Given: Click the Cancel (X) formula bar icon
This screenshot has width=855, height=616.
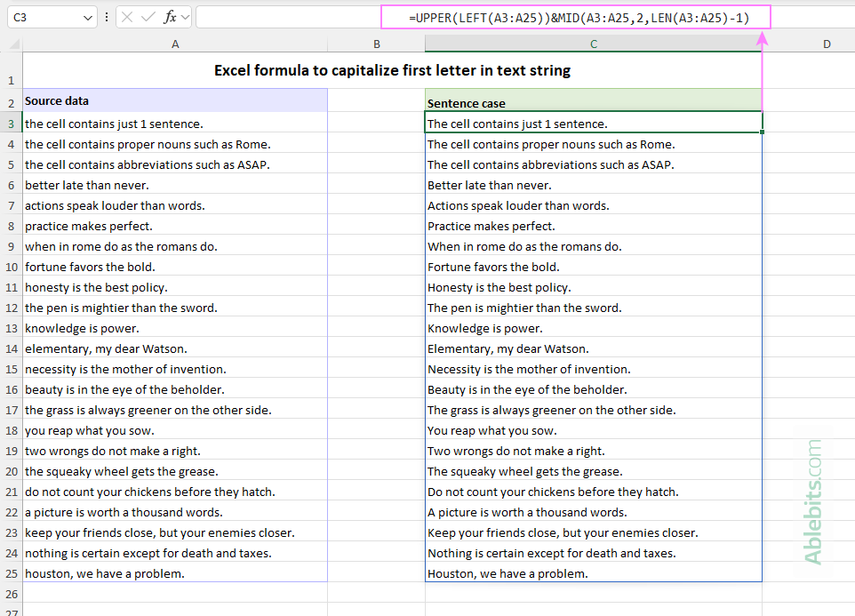Looking at the screenshot, I should pos(127,18).
